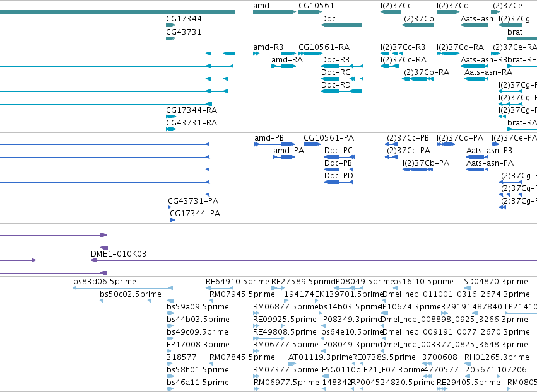This screenshot has height=392, width=537.
Task: Select the bs49c09.5prime EST label
Action: (x=198, y=333)
